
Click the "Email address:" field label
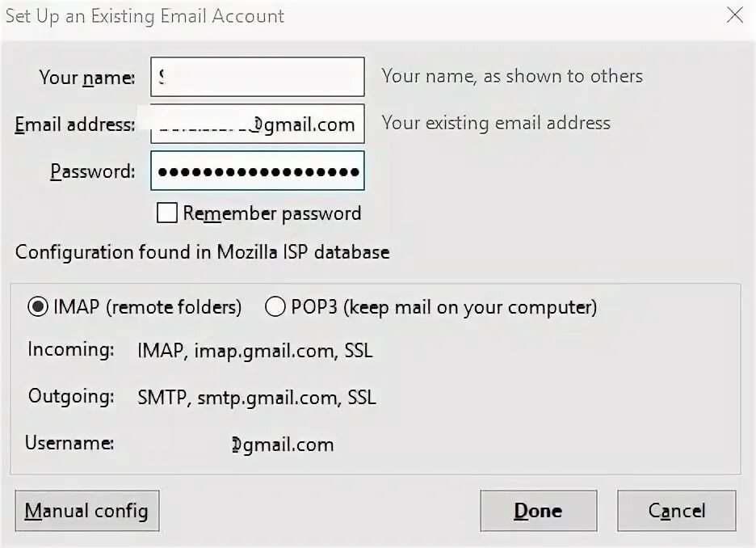click(74, 124)
